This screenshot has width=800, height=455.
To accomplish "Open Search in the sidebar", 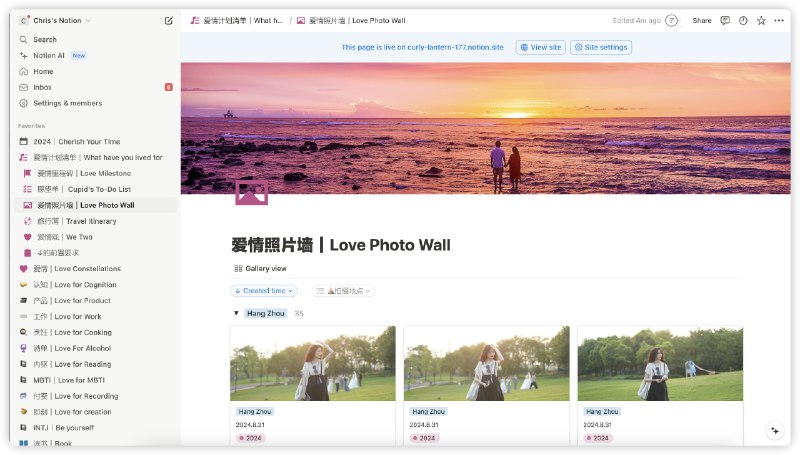I will [x=45, y=39].
